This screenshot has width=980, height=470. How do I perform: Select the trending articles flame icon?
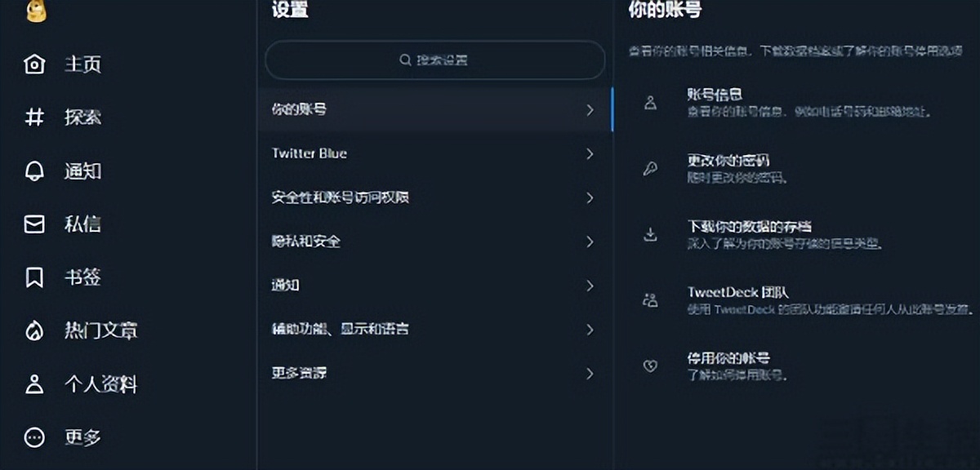click(33, 330)
